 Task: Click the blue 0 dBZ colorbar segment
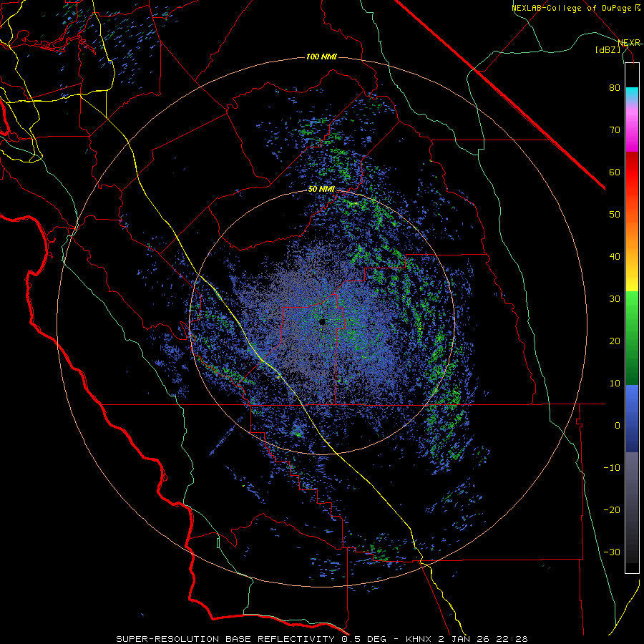(x=632, y=419)
